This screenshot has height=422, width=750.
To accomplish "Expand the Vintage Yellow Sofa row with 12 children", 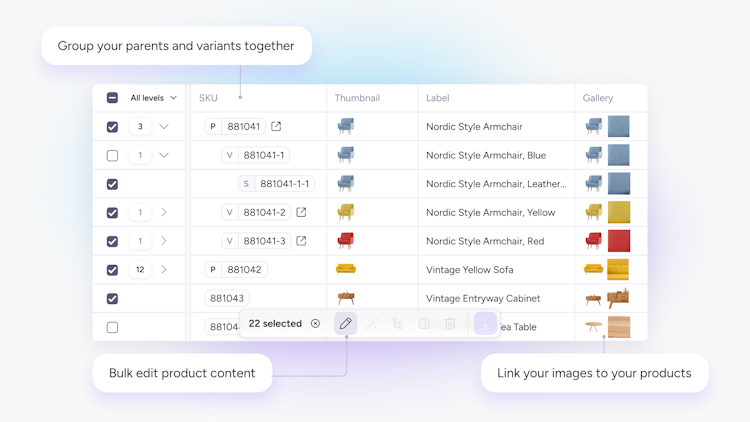I will pyautogui.click(x=164, y=269).
